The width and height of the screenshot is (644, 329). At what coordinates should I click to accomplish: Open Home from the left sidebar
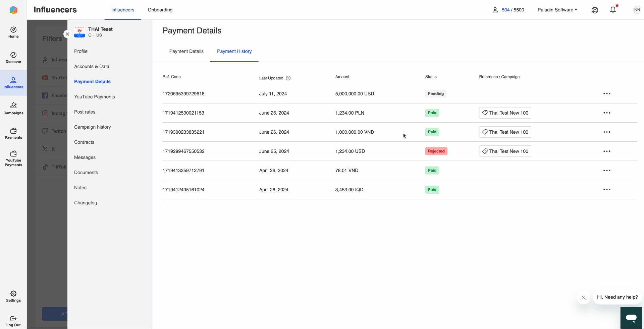[13, 32]
